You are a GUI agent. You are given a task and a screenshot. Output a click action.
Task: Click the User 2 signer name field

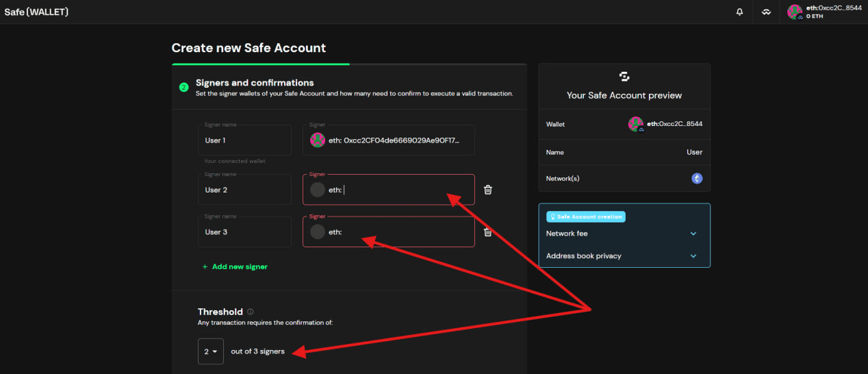(x=245, y=190)
